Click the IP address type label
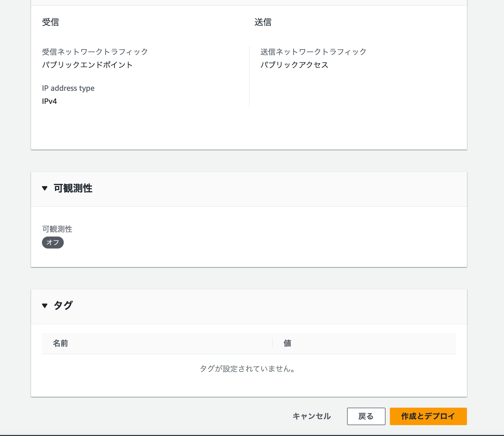504x436 pixels. [68, 88]
